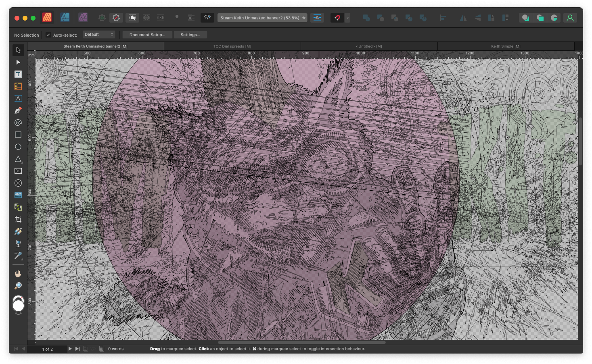Click the Flip Horizontal icon
Viewport: 592px width, 364px height.
tap(463, 18)
